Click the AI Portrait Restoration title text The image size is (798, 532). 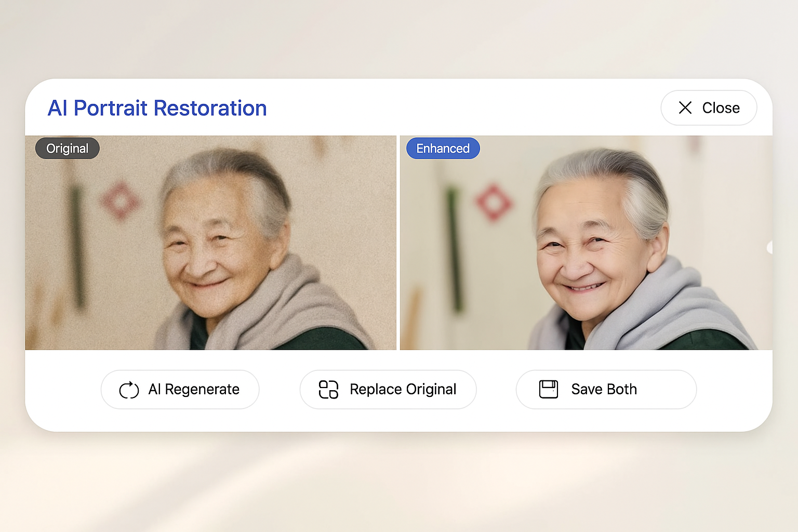(x=157, y=108)
